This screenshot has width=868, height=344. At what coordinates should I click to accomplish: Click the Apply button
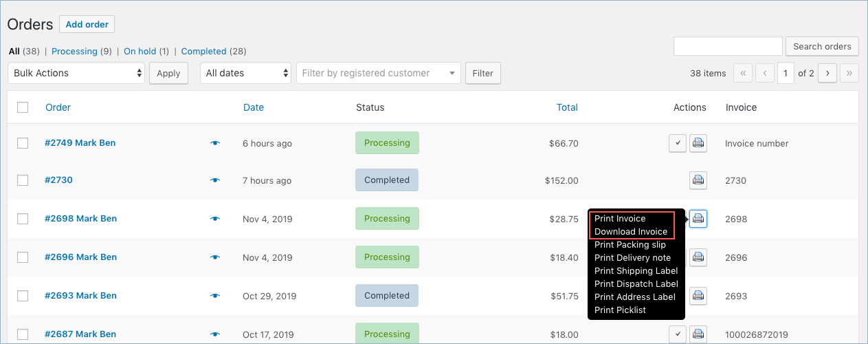168,73
